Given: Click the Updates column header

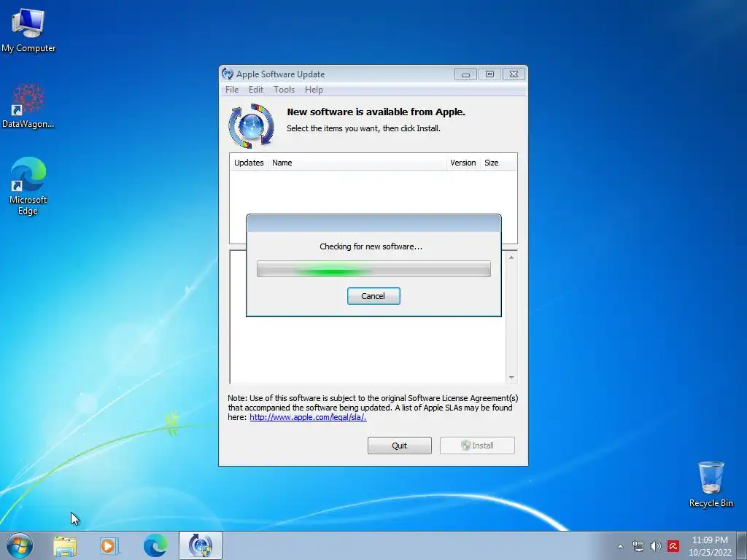Looking at the screenshot, I should [249, 163].
